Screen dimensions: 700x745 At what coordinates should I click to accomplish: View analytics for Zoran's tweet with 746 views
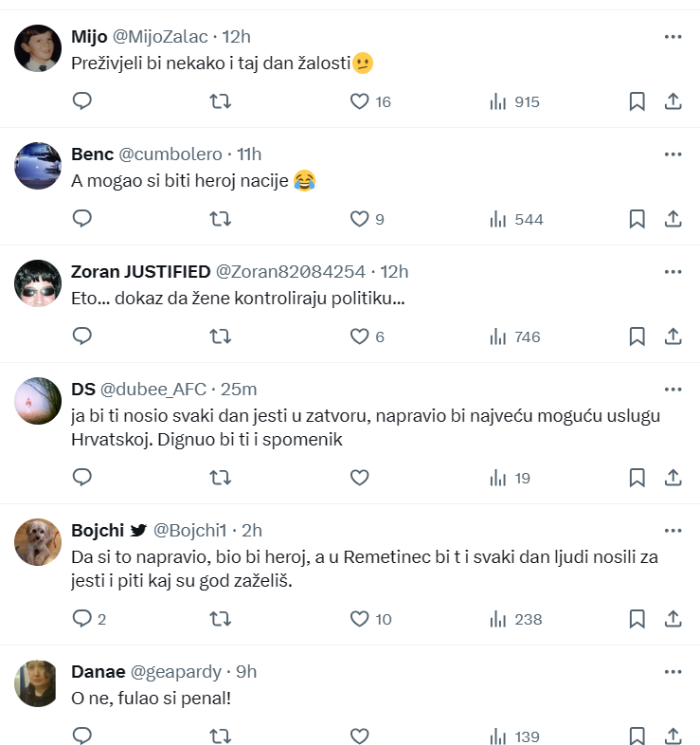click(x=515, y=336)
